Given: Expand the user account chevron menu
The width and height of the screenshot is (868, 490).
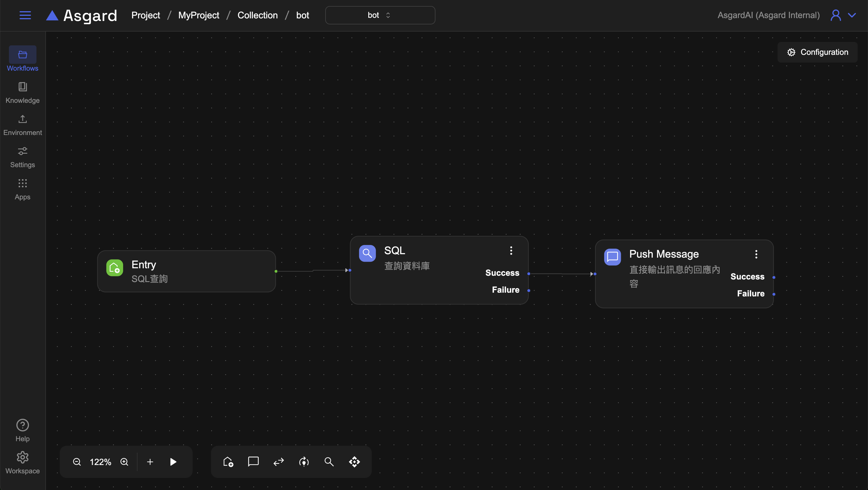Looking at the screenshot, I should point(852,15).
